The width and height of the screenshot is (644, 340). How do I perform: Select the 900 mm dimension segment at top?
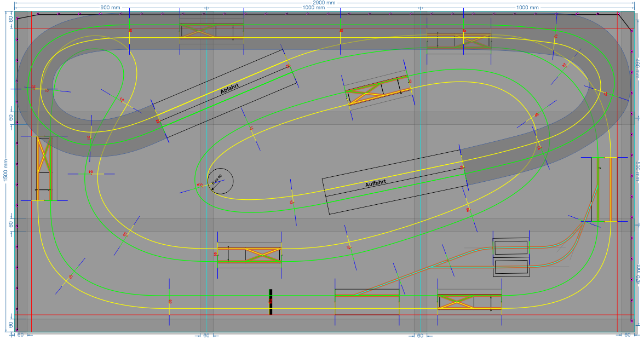[110, 7]
